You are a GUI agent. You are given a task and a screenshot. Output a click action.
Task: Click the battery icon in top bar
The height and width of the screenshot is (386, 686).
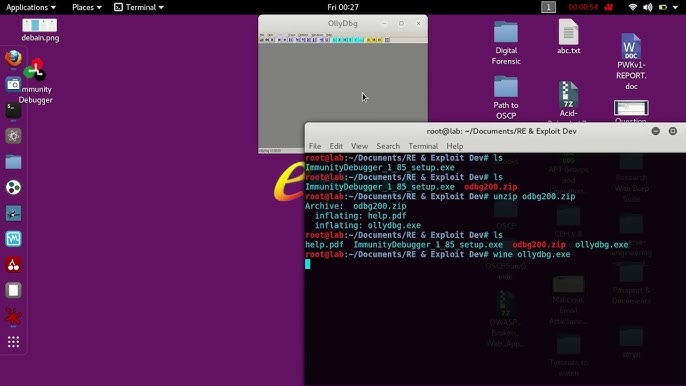663,7
